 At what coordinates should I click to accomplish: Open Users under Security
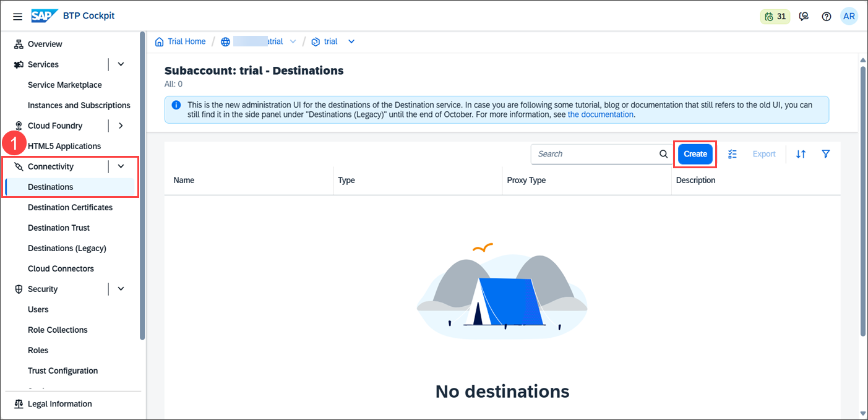tap(38, 309)
